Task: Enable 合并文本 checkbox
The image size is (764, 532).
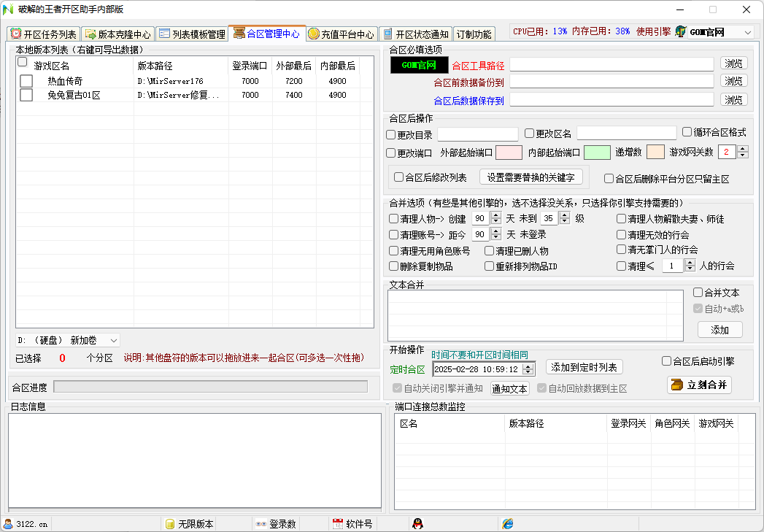Action: tap(698, 293)
